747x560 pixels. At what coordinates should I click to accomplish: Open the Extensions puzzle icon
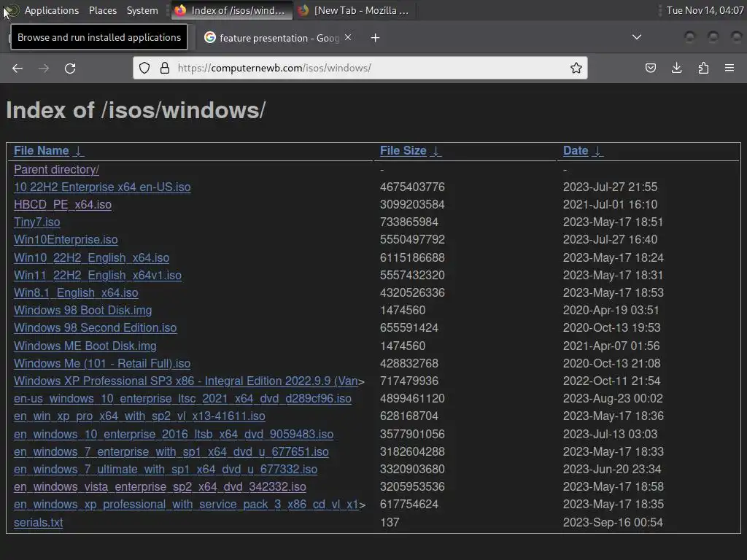coord(703,68)
